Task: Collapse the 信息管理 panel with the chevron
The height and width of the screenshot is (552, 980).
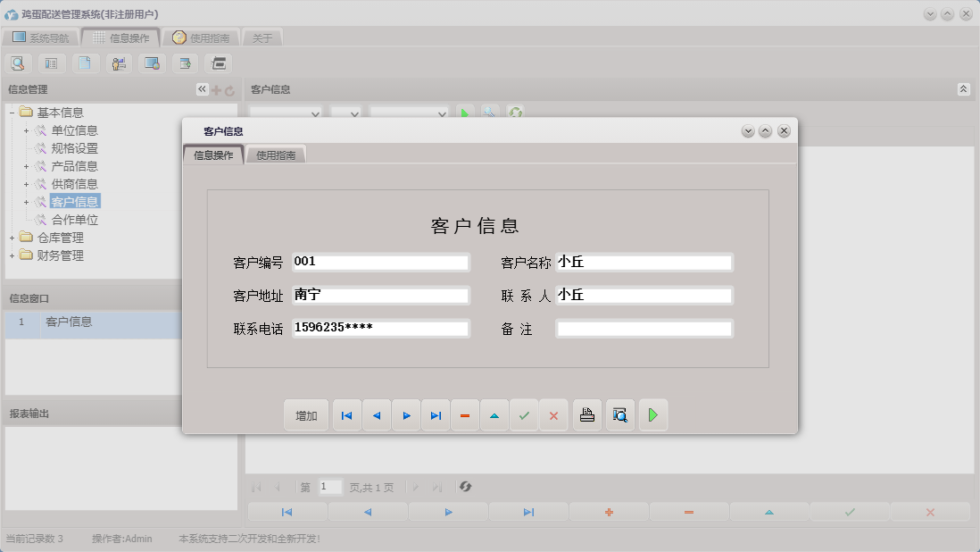Action: 201,88
